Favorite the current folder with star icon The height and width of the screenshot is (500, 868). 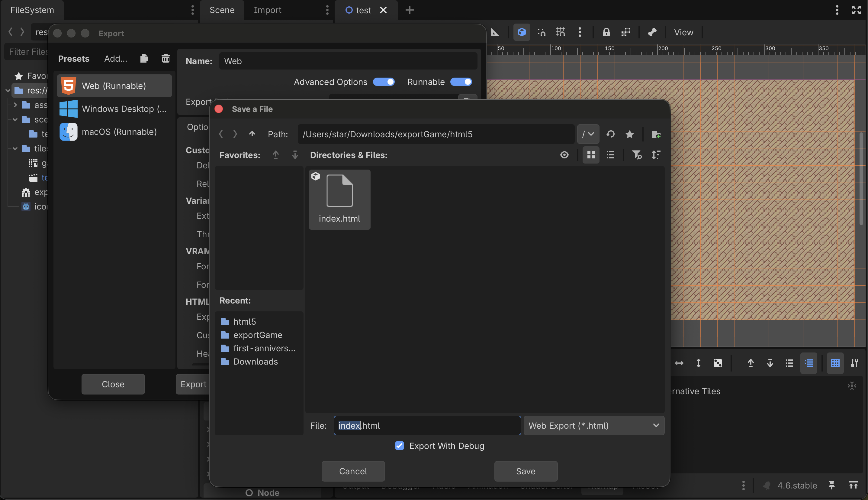(x=629, y=134)
